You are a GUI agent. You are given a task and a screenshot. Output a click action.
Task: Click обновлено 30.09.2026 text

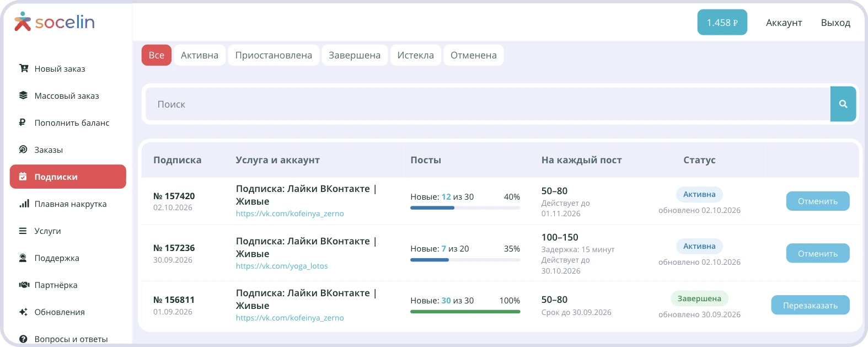[x=699, y=314]
